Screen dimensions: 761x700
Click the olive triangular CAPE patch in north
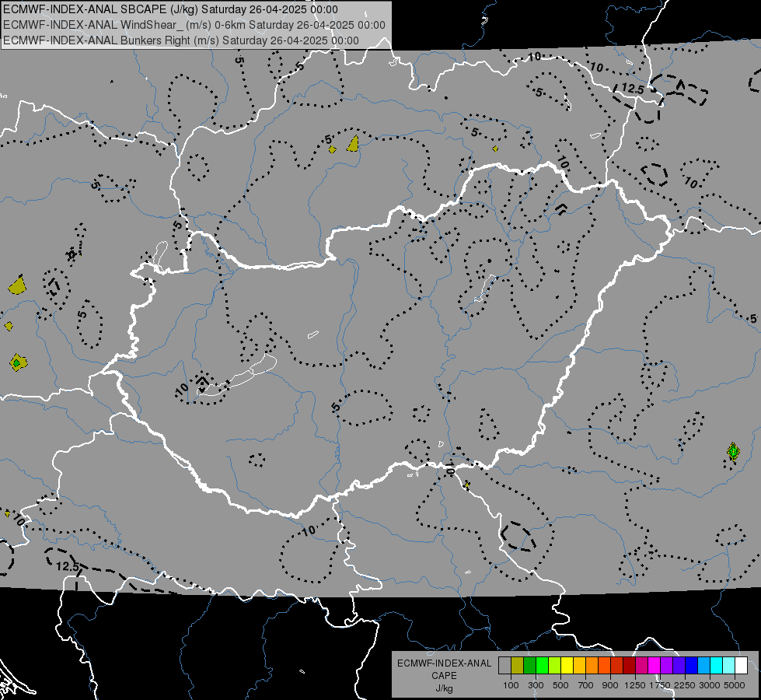[x=354, y=144]
